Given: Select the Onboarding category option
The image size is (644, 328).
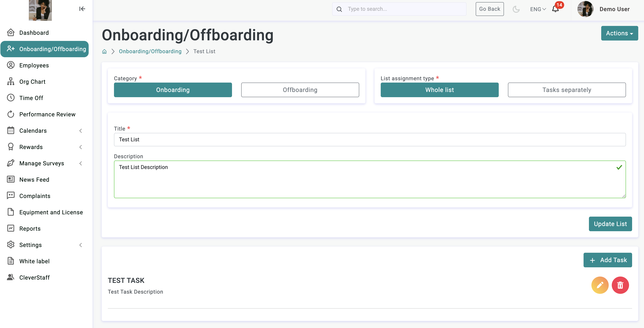Looking at the screenshot, I should (173, 90).
